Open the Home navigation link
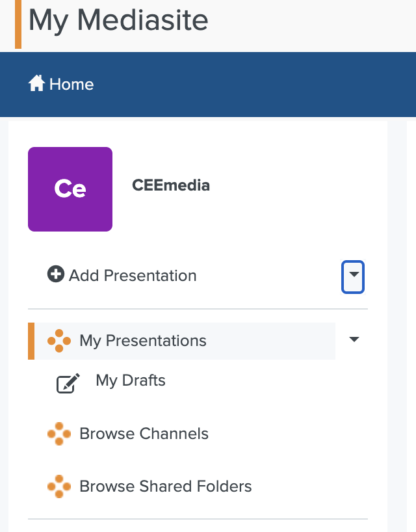 coord(61,84)
